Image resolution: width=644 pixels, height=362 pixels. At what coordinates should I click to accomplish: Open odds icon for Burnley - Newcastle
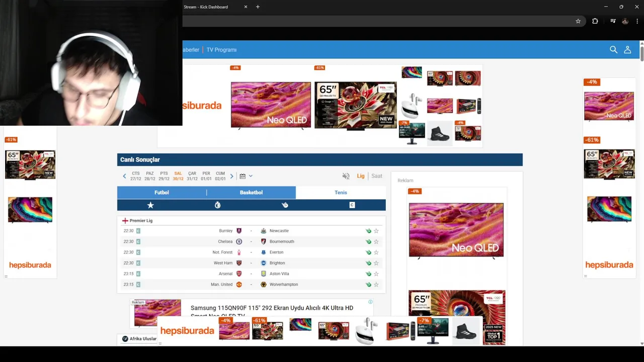pyautogui.click(x=368, y=231)
